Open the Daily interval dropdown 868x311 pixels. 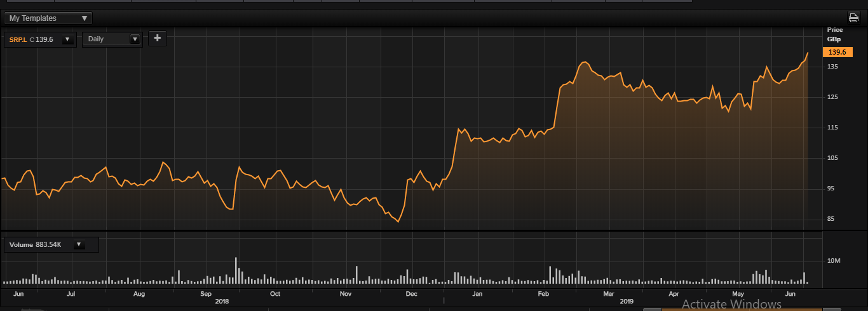tap(112, 39)
